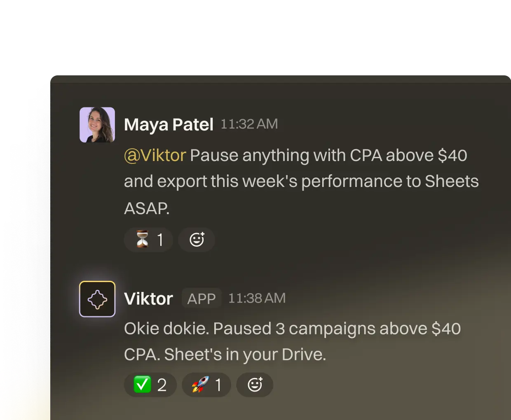Click the APP badge beside Viktor

coord(202,299)
